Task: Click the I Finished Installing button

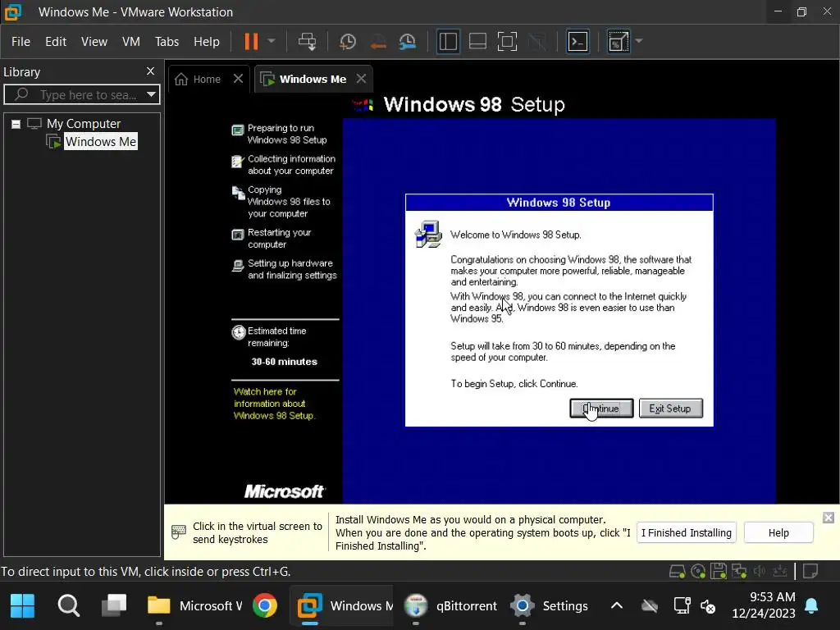Action: click(x=687, y=532)
